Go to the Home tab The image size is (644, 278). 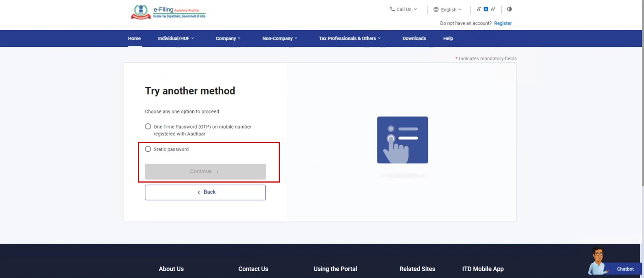coord(134,38)
